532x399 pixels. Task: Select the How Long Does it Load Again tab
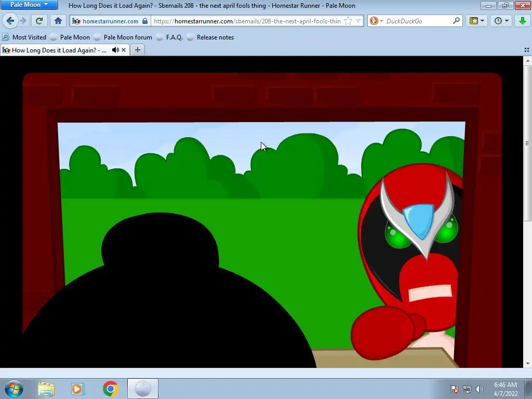pyautogui.click(x=59, y=50)
